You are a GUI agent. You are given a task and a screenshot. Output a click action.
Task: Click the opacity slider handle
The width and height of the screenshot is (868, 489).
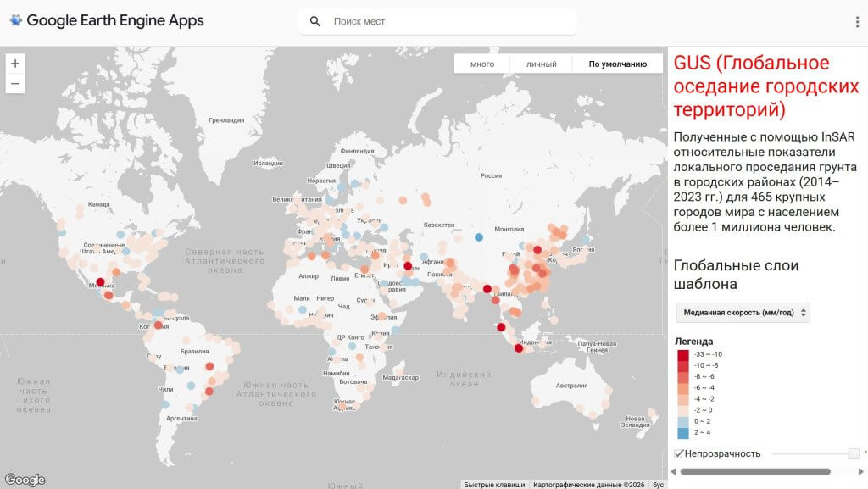coord(854,453)
